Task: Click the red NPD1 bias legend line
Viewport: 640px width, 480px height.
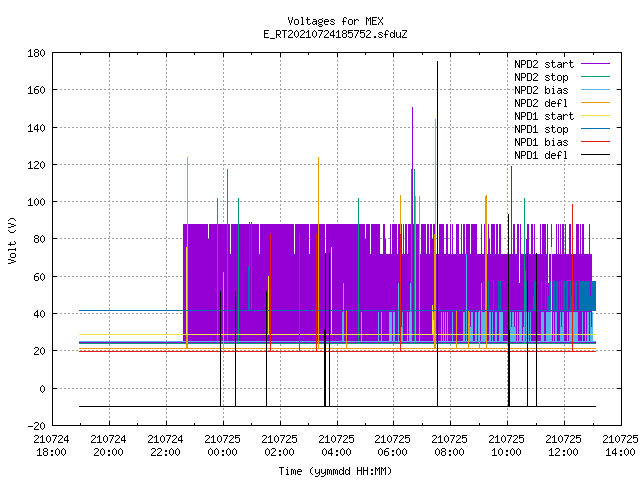Action: (x=595, y=142)
